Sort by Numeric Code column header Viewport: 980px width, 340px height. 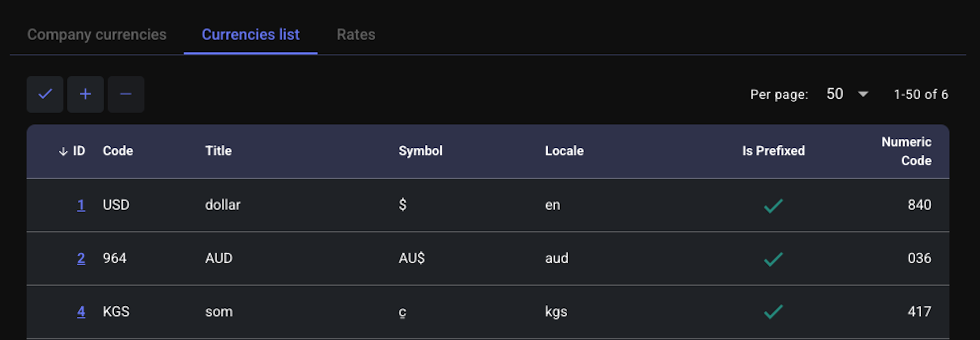(906, 151)
